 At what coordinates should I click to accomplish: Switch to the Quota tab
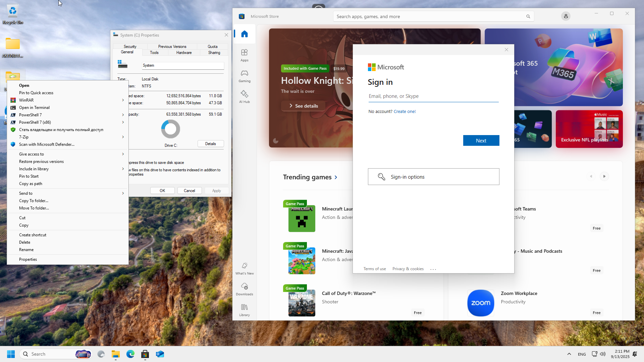213,47
